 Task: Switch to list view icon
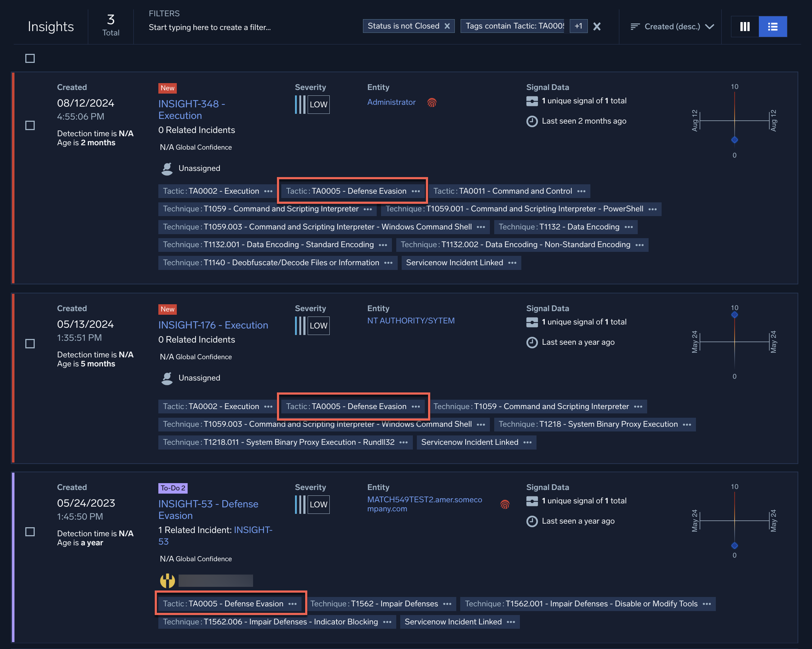tap(773, 26)
